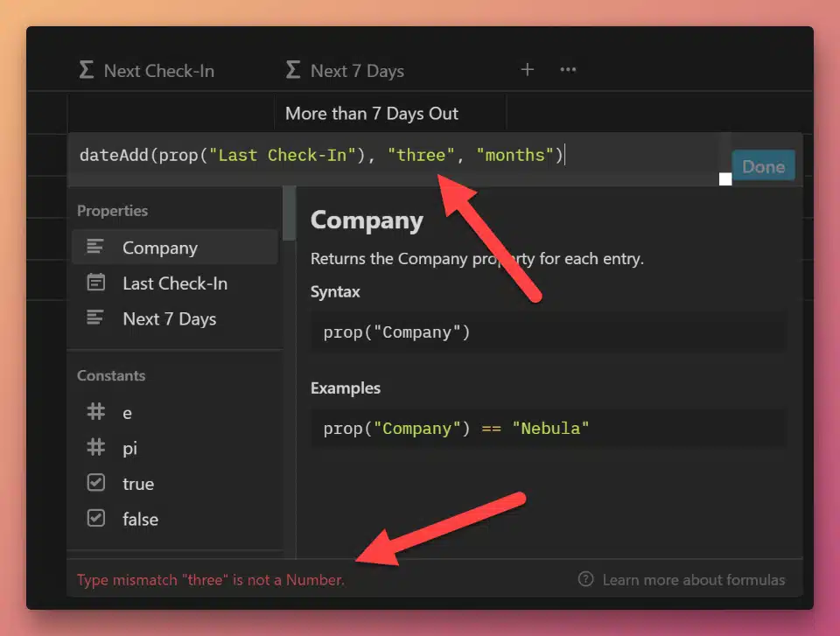Image resolution: width=840 pixels, height=636 pixels.
Task: Click sigma icon of Next Check-In column
Action: [87, 70]
